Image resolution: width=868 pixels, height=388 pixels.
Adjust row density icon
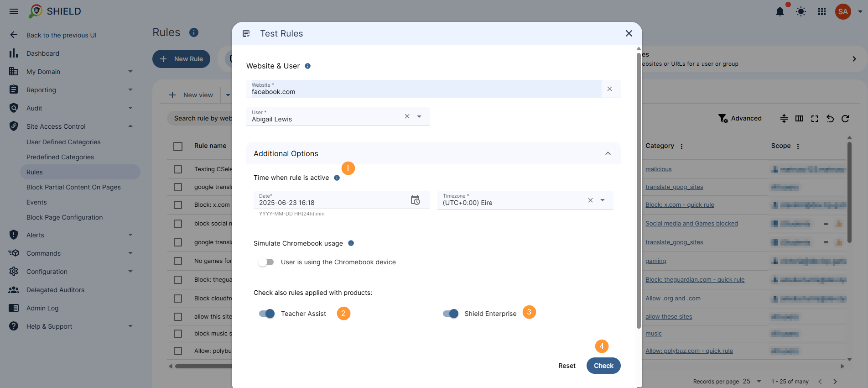[784, 118]
